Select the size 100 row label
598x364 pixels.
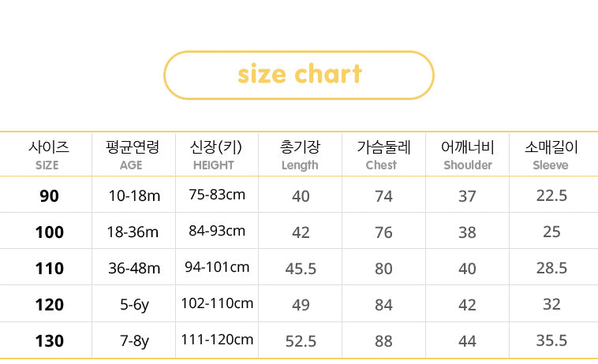point(49,232)
